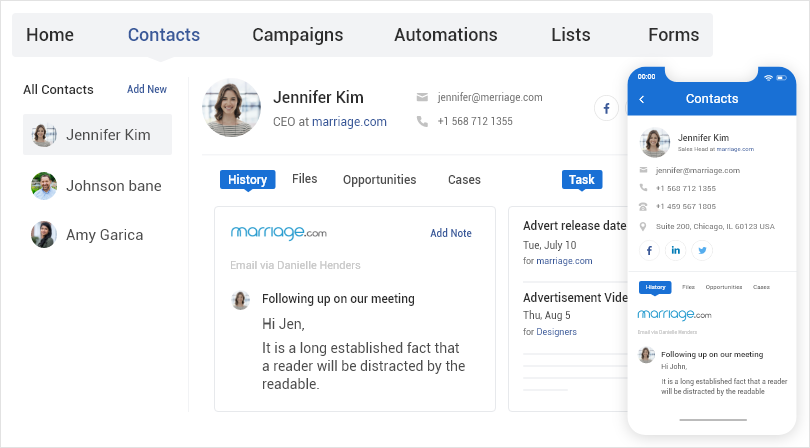
Task: Select Johnson bane in contacts list
Action: [98, 186]
